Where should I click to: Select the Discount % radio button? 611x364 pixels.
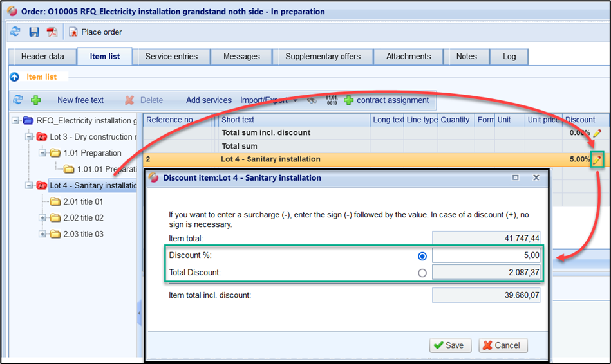point(422,256)
